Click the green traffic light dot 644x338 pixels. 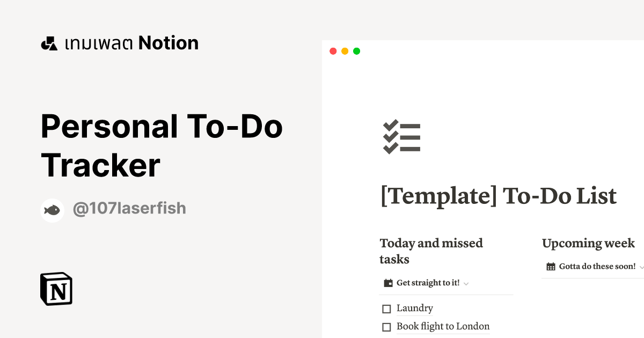pyautogui.click(x=356, y=51)
